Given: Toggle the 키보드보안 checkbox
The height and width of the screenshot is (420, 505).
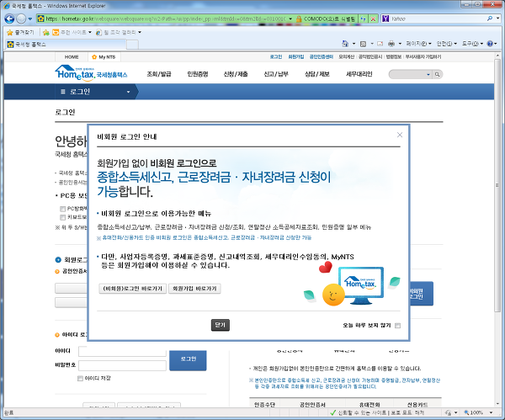Looking at the screenshot, I should tap(62, 217).
